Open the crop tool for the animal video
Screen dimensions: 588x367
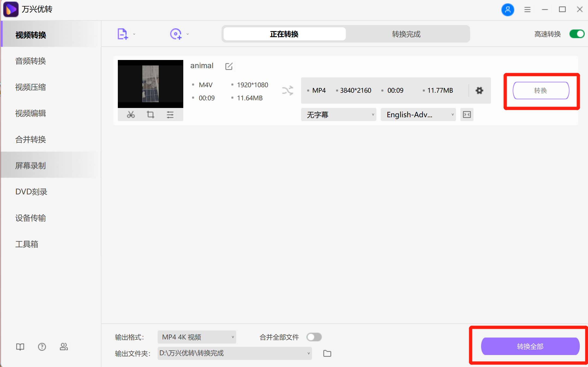click(x=150, y=115)
